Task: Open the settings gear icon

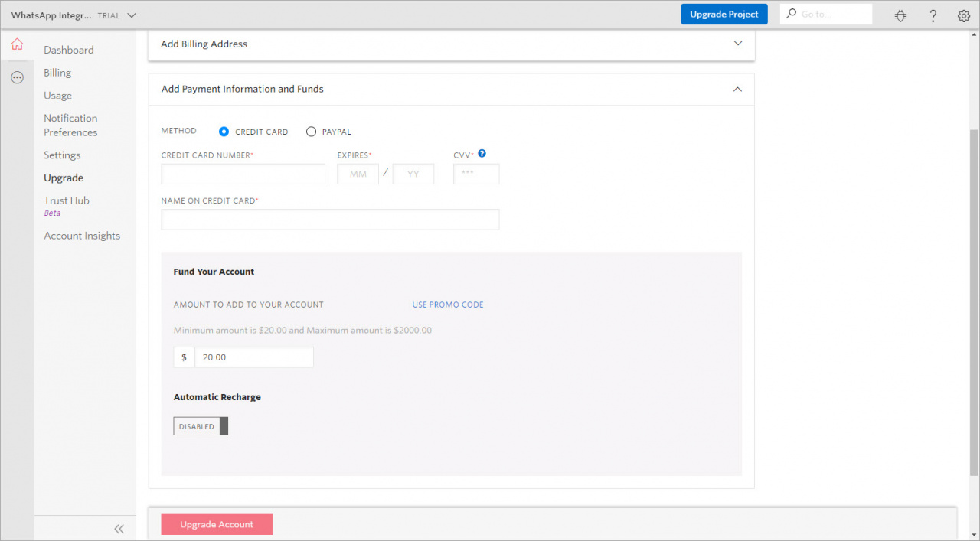Action: tap(964, 15)
